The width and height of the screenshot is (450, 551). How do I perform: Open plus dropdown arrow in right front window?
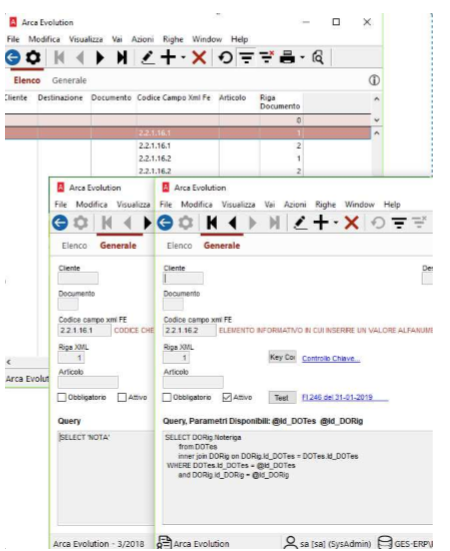click(336, 222)
